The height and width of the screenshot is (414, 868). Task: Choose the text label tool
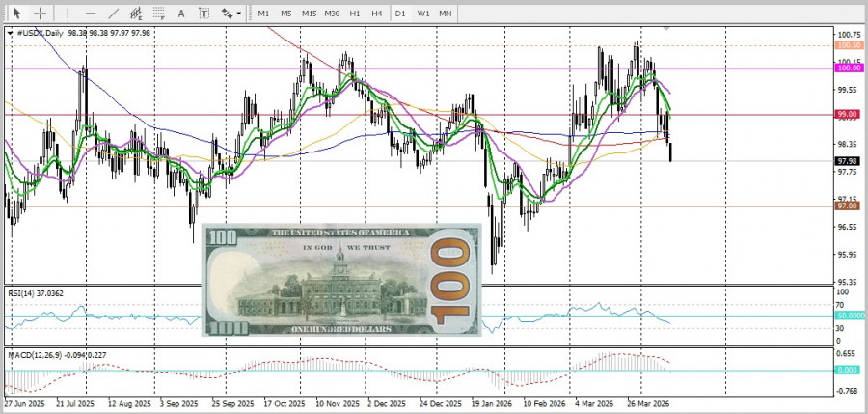203,14
